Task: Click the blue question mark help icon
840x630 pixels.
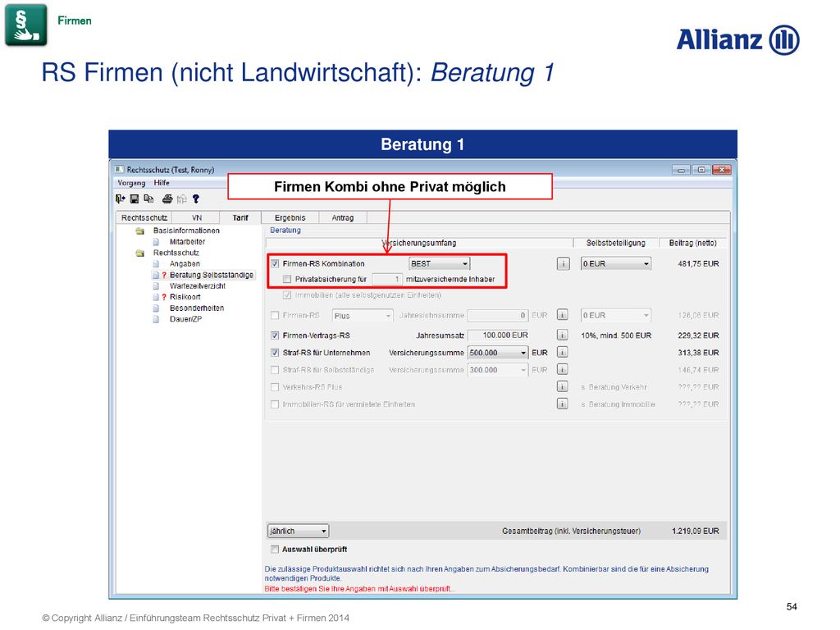Action: click(x=196, y=199)
